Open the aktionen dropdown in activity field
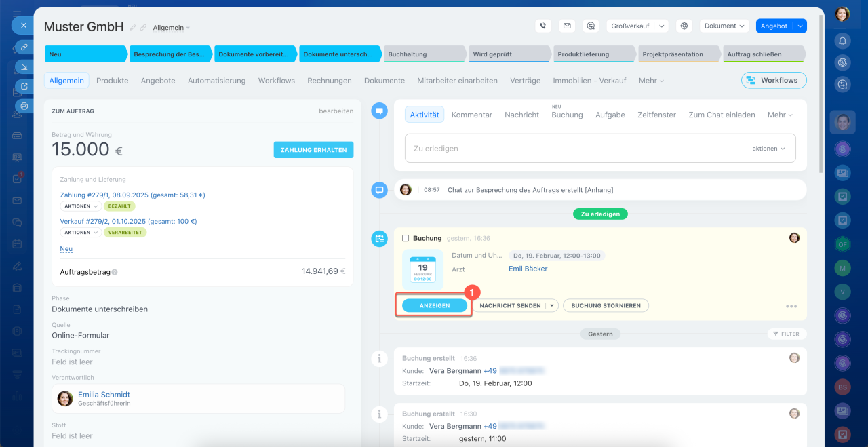 tap(768, 148)
